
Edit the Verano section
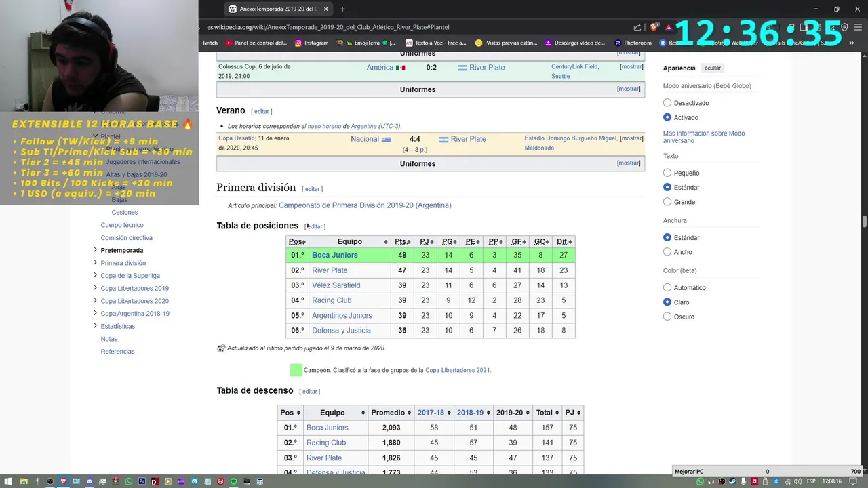262,111
